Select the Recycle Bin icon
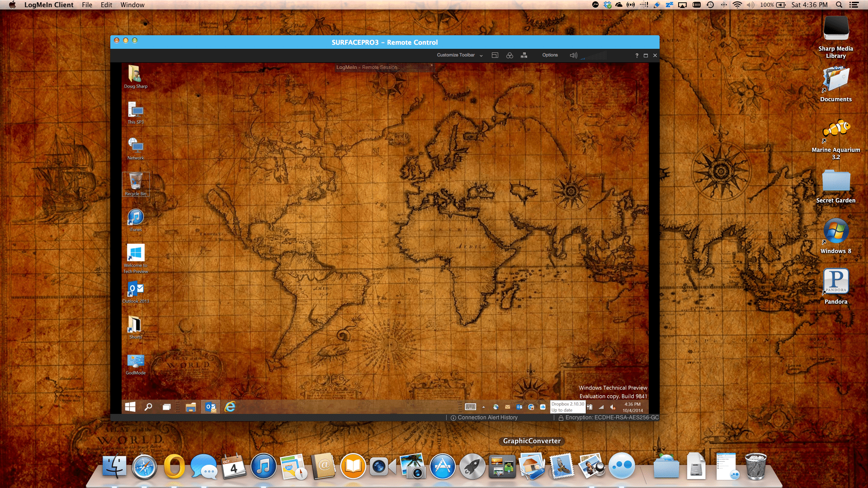This screenshot has height=488, width=868. click(136, 184)
